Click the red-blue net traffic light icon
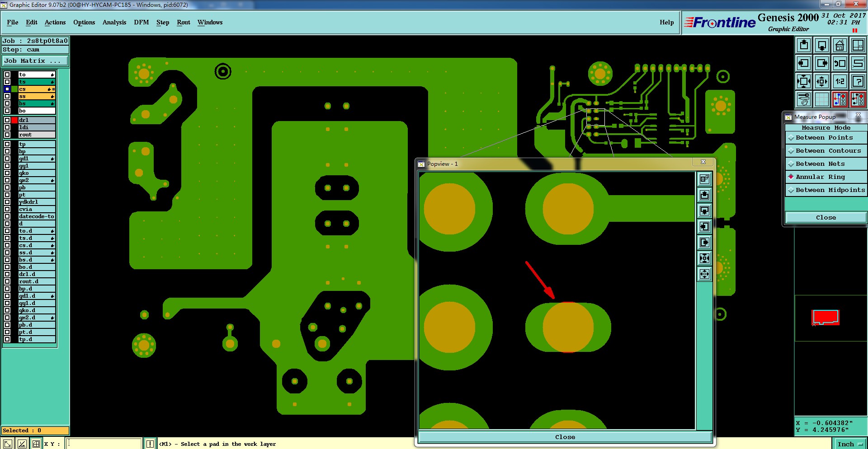Screen dimensions: 868x449 [x=840, y=99]
